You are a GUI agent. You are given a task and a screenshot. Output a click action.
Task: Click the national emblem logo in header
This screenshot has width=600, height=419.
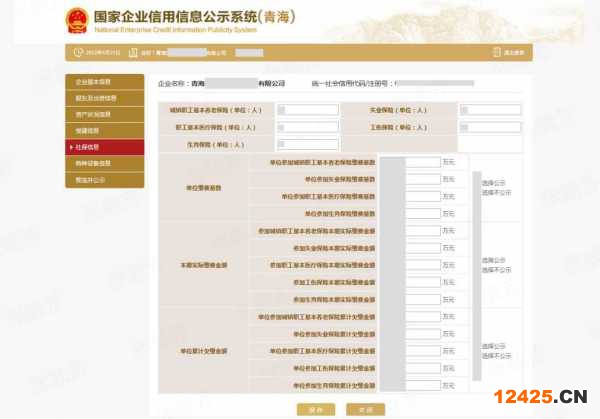point(77,20)
